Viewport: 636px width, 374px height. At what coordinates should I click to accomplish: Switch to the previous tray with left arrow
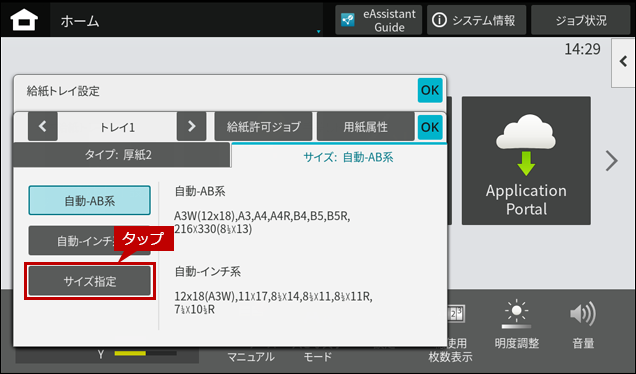click(43, 127)
